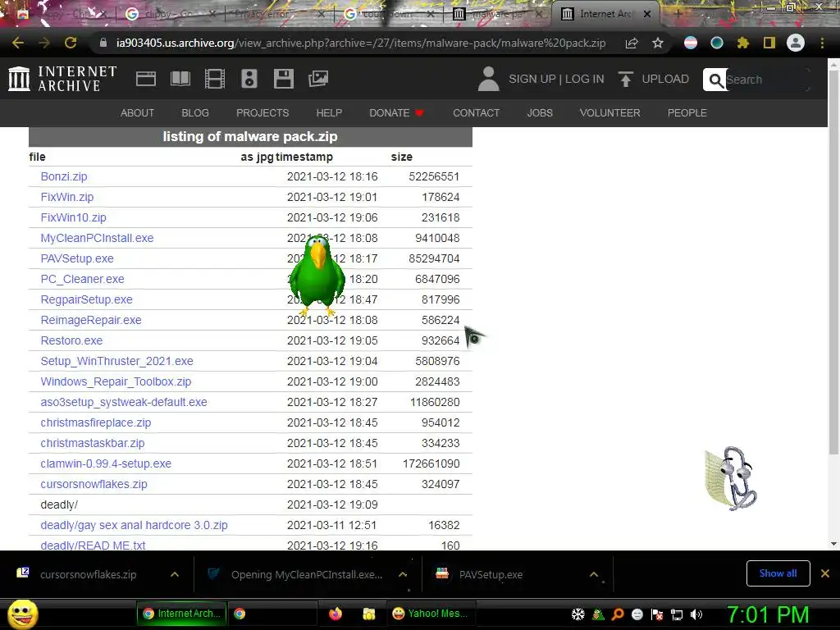Open the Video film strip icon
The width and height of the screenshot is (840, 630).
point(215,79)
